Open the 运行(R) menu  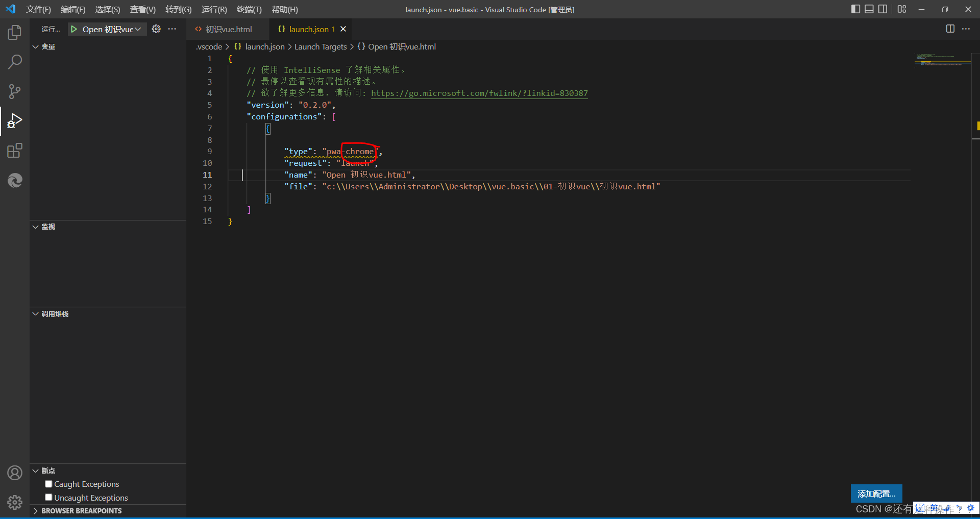214,10
